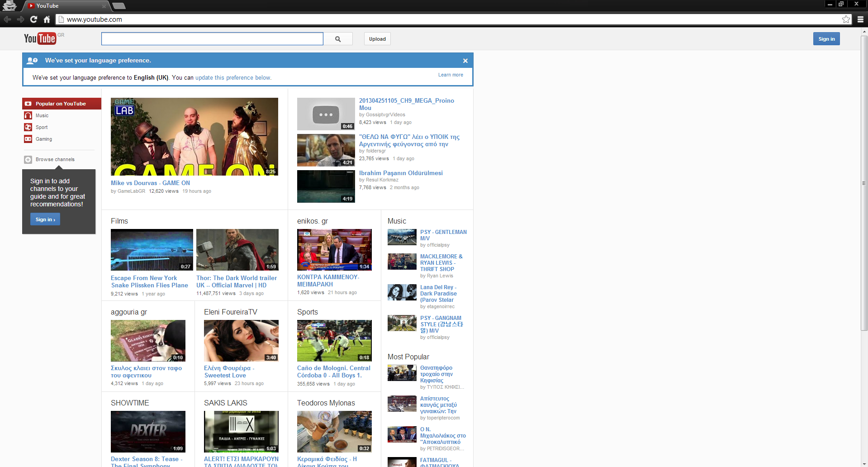Click the vertical page scrollbar

[x=864, y=183]
